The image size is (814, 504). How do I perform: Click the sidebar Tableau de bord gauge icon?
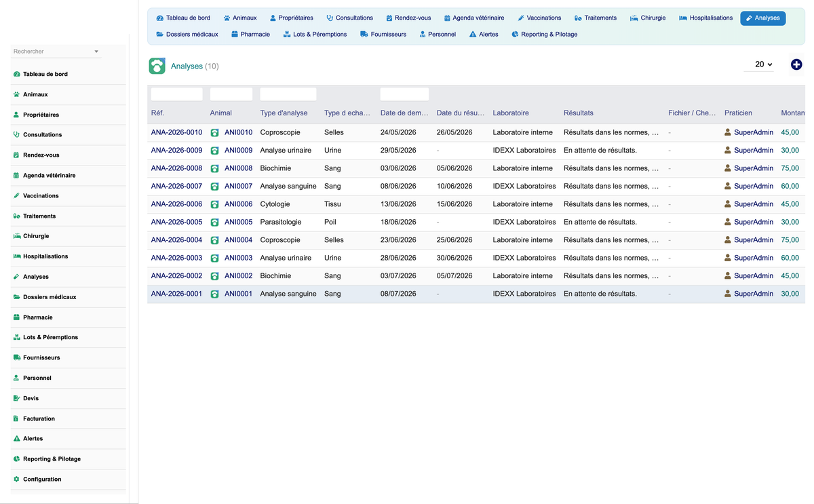click(x=16, y=74)
